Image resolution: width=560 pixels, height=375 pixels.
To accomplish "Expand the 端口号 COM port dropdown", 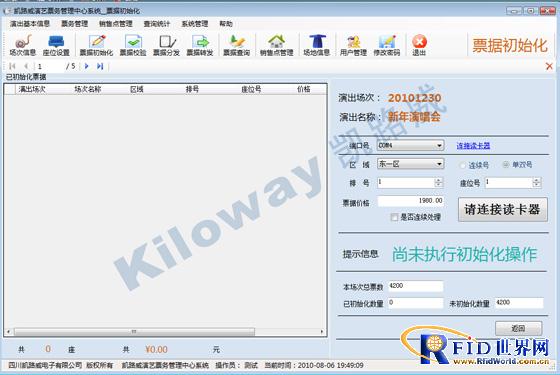I will [439, 145].
